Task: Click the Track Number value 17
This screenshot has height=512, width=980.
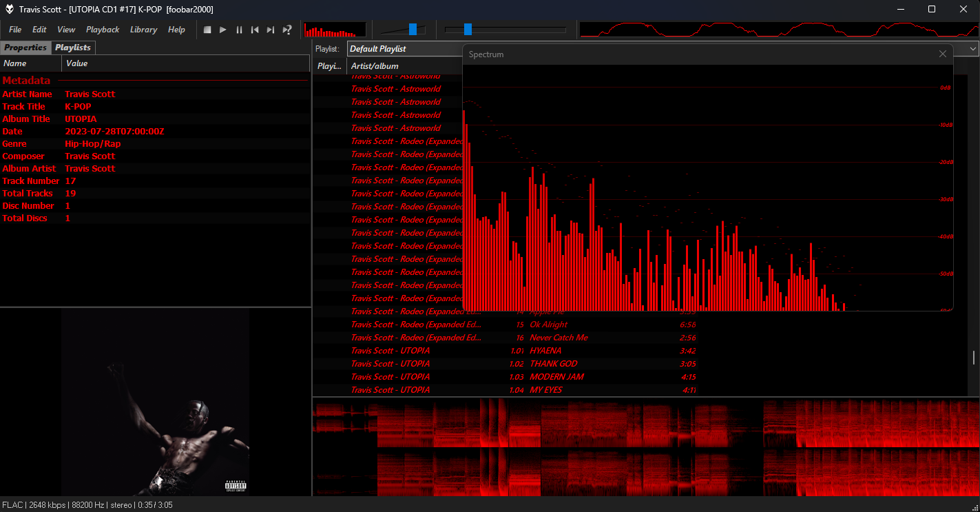Action: [70, 181]
